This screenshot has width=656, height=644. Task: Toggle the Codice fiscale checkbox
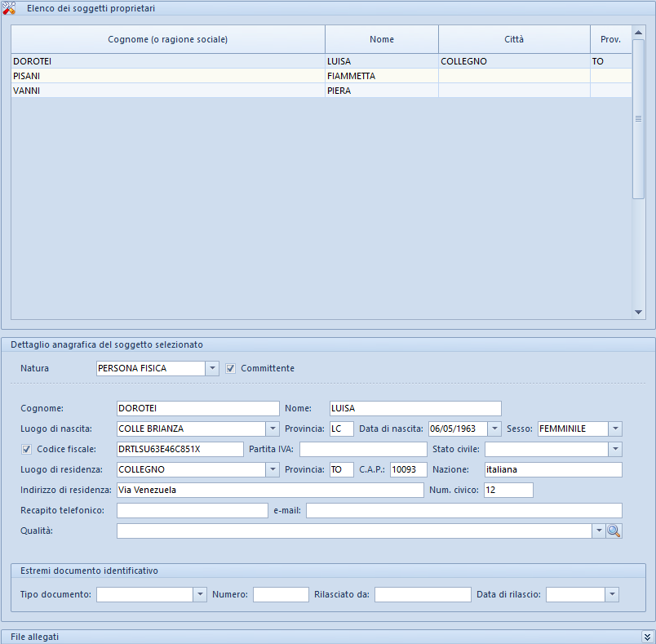[26, 449]
